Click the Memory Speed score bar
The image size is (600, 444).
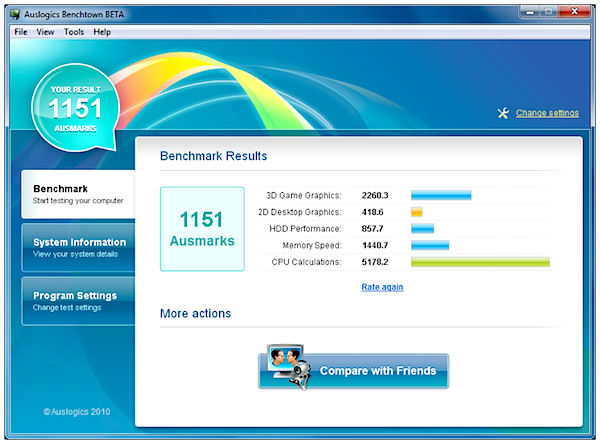click(x=430, y=245)
